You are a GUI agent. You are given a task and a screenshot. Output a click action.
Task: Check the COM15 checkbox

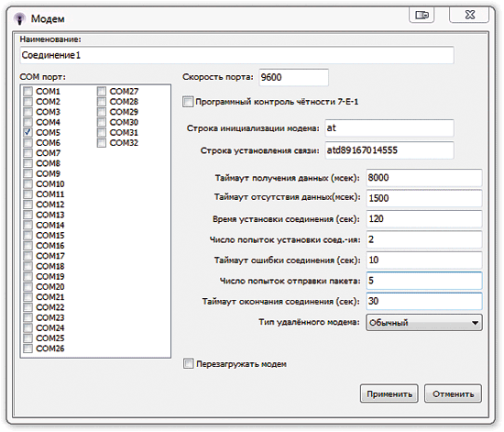point(28,236)
